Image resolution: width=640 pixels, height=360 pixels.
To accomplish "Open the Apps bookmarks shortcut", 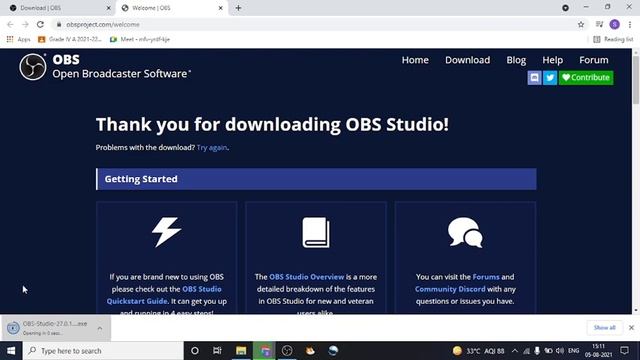I will coord(18,39).
